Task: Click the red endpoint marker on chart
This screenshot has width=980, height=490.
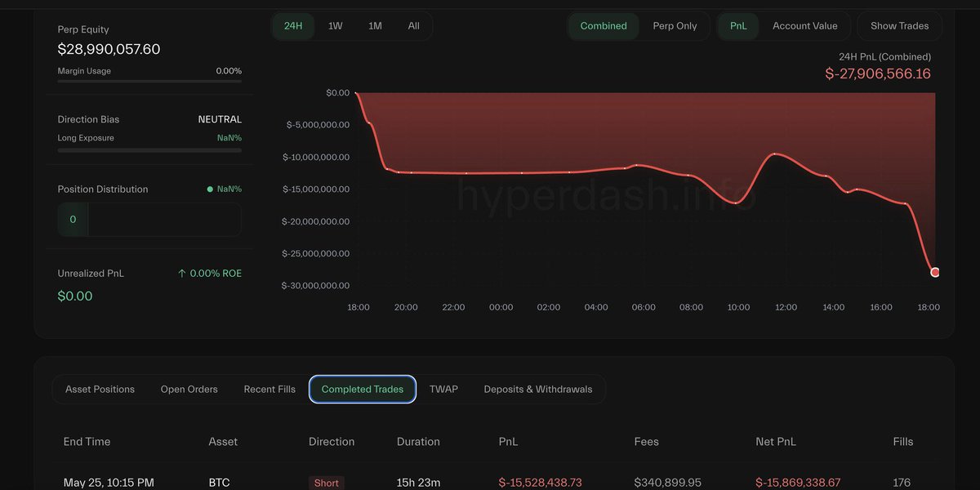Action: [x=935, y=272]
